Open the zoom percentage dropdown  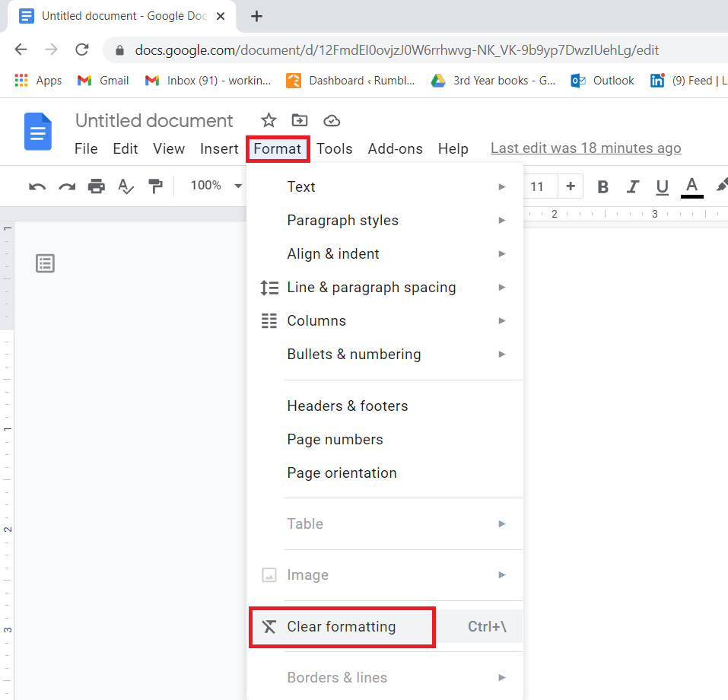pyautogui.click(x=215, y=186)
